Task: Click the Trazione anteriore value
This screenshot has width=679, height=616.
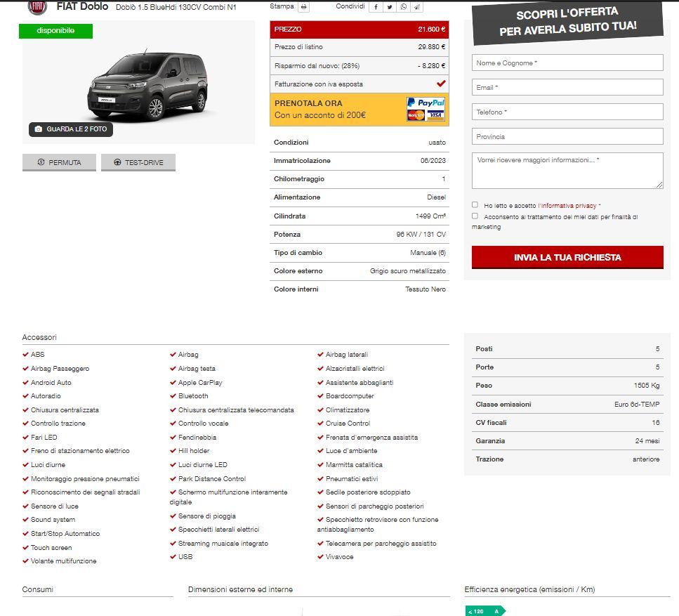Action: point(646,459)
